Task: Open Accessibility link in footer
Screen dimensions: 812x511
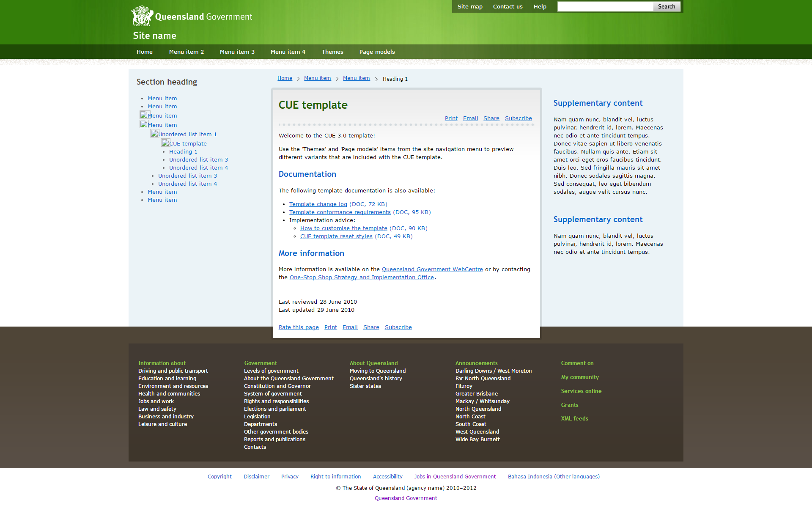Action: (387, 476)
